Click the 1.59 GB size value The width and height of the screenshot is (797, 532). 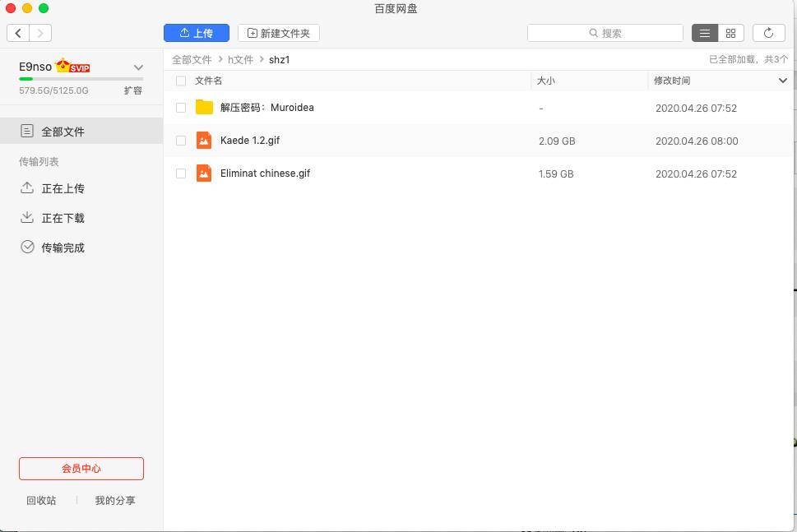pyautogui.click(x=556, y=174)
